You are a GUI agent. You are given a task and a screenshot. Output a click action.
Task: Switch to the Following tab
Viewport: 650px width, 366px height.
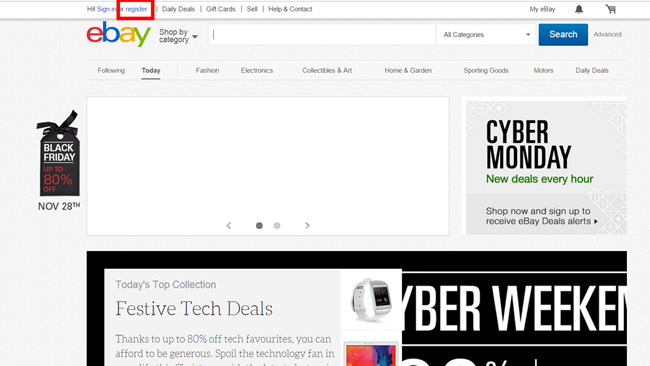111,70
